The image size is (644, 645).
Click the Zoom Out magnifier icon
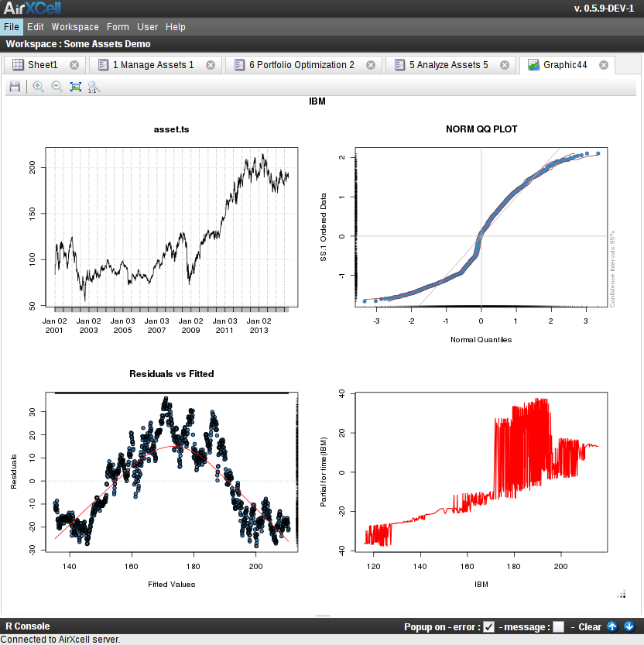pos(57,87)
